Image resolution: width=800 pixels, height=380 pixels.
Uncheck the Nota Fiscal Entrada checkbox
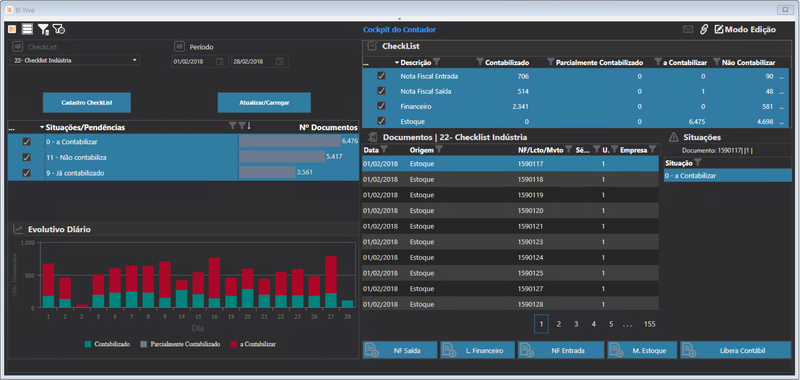381,75
